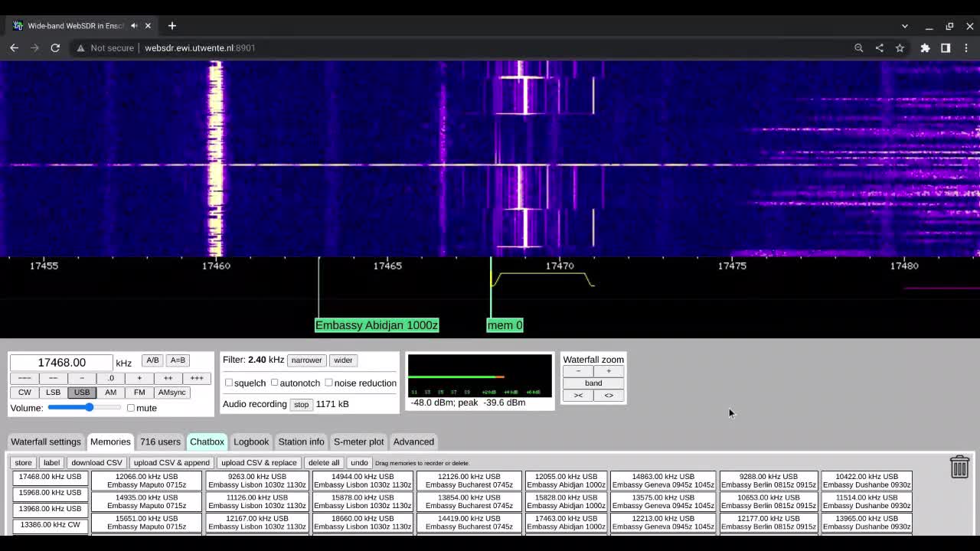
Task: Step frequency down with double-minus button
Action: coord(53,378)
